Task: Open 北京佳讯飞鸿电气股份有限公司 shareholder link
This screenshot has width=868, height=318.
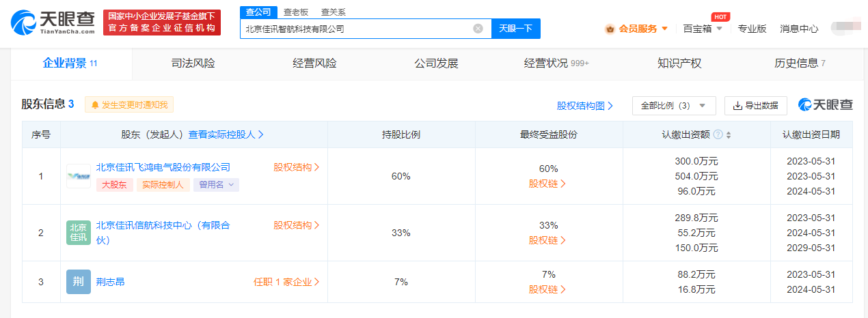Action: coord(163,167)
